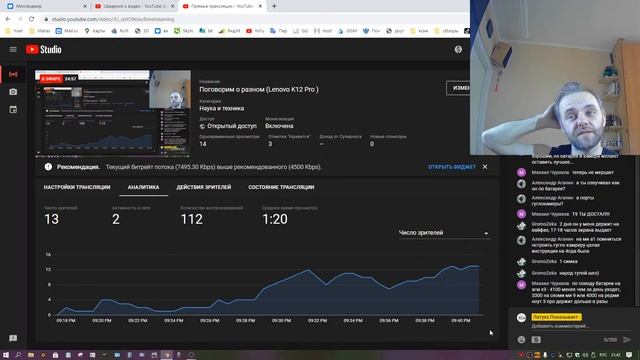Image resolution: width=640 pixels, height=360 pixels.
Task: Click the category value Наука и техника
Action: point(222,108)
